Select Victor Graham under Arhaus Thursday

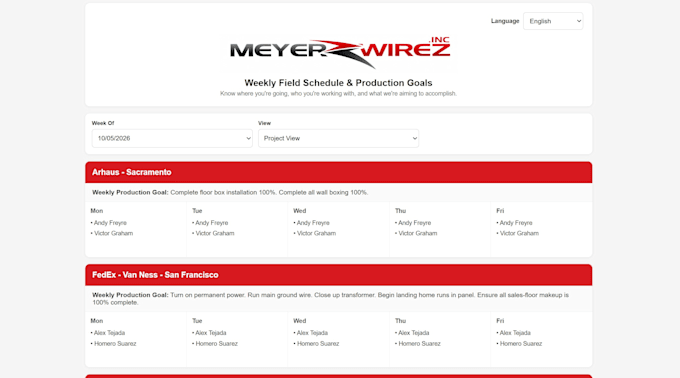pos(418,233)
